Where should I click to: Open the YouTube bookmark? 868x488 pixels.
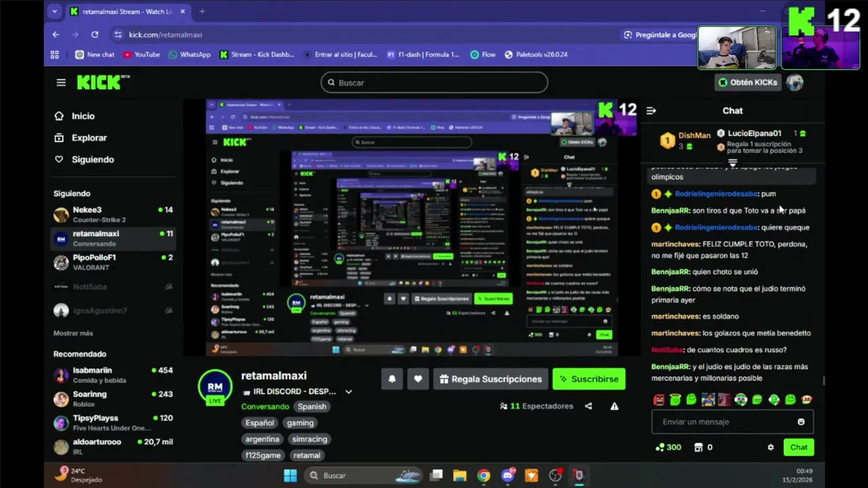(x=142, y=54)
